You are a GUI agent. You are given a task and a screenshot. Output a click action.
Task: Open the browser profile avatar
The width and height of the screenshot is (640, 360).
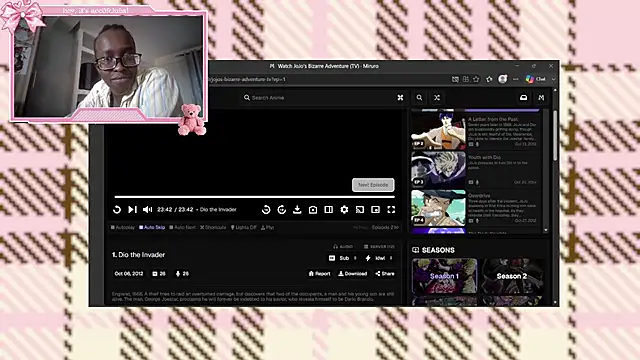click(x=502, y=80)
